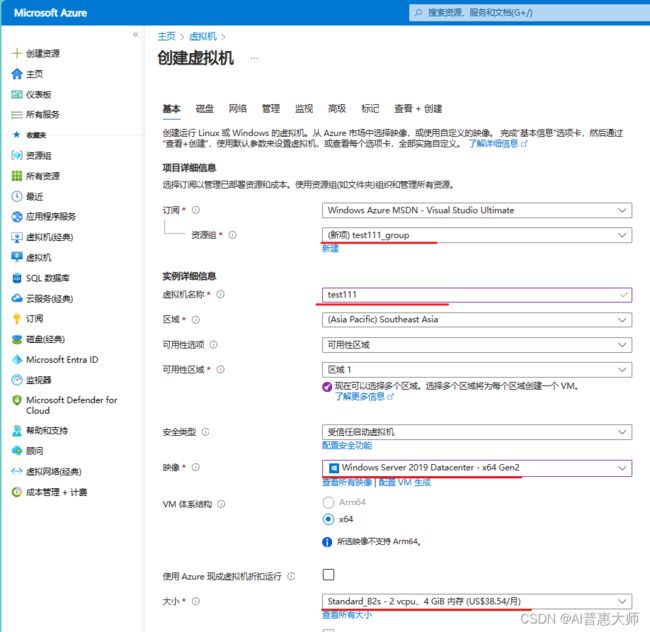This screenshot has height=632, width=650.
Task: Open the size dropdown Standard_B2s
Action: (477, 601)
